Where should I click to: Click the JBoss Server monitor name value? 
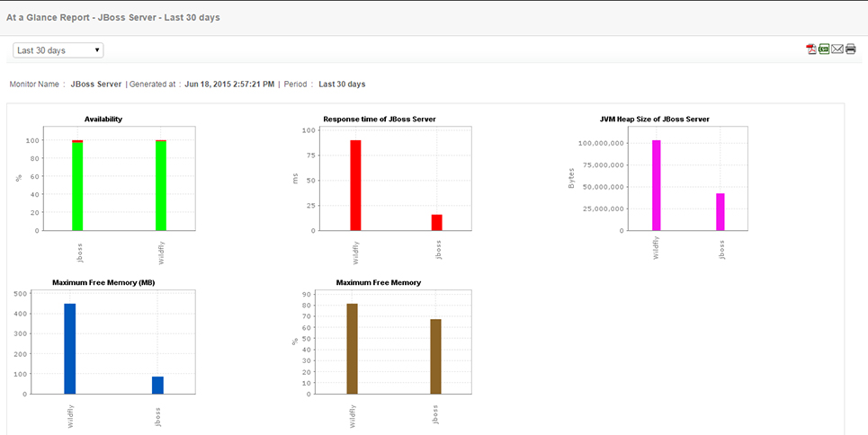coord(95,84)
